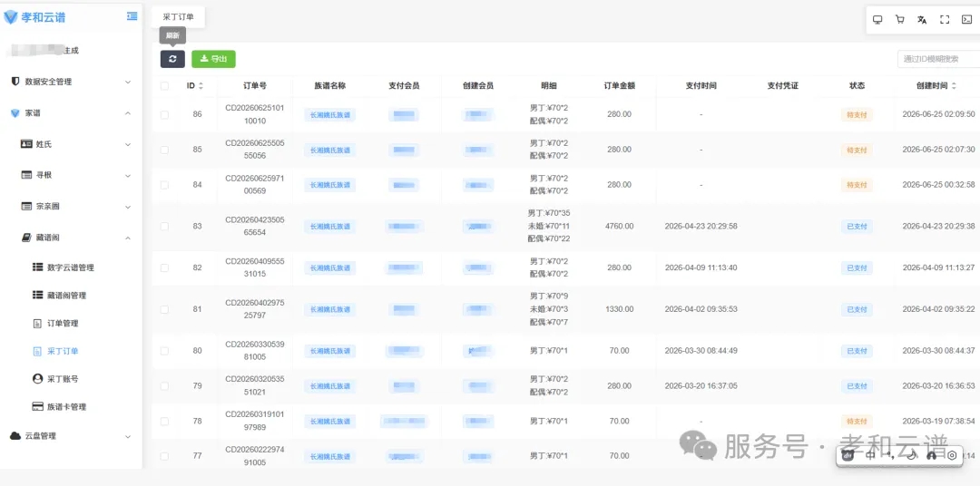Click the 支付凭证 column header

[x=782, y=85]
